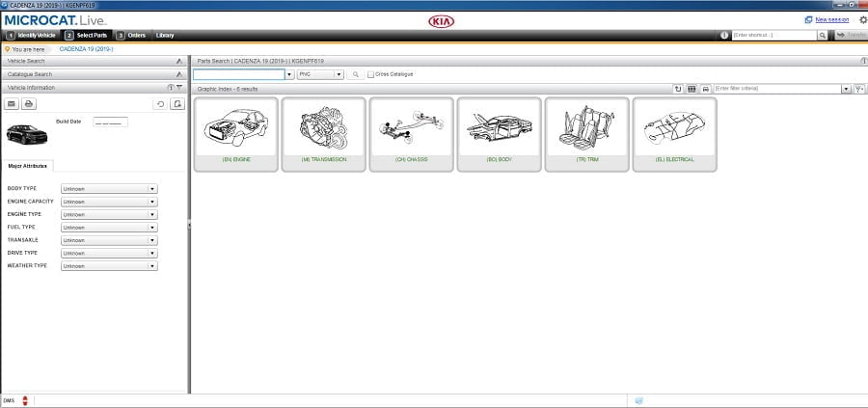The width and height of the screenshot is (868, 408).
Task: Click the vehicle filter car icon
Action: point(705,89)
